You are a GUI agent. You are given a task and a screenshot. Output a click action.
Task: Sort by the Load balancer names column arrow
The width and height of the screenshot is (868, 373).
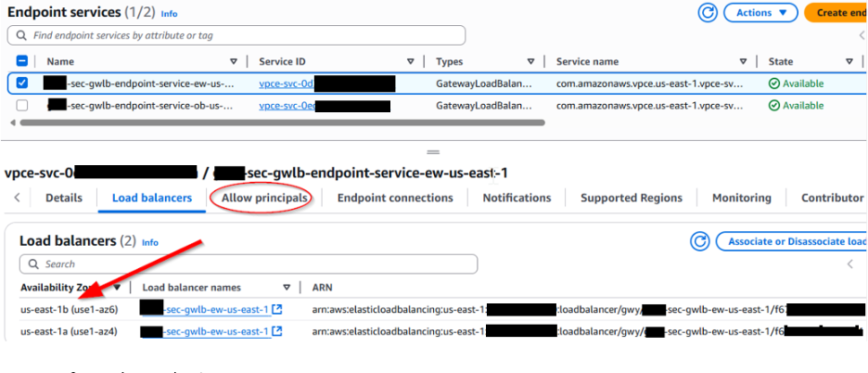[x=287, y=288]
